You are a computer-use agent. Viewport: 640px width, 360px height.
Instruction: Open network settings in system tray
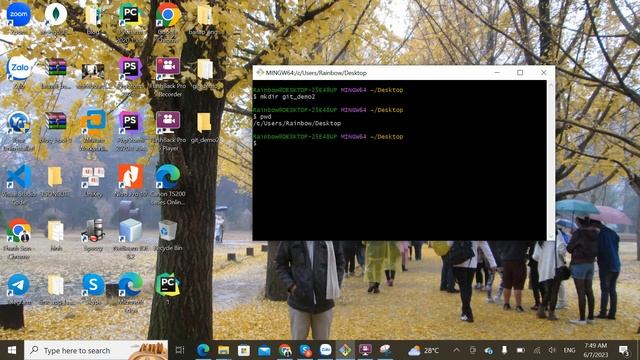(537, 350)
